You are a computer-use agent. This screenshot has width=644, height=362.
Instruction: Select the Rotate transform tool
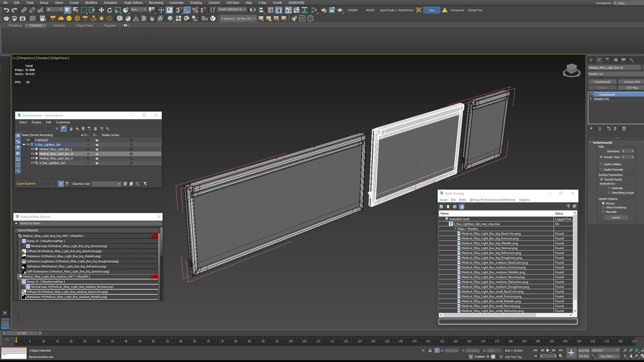(x=110, y=10)
